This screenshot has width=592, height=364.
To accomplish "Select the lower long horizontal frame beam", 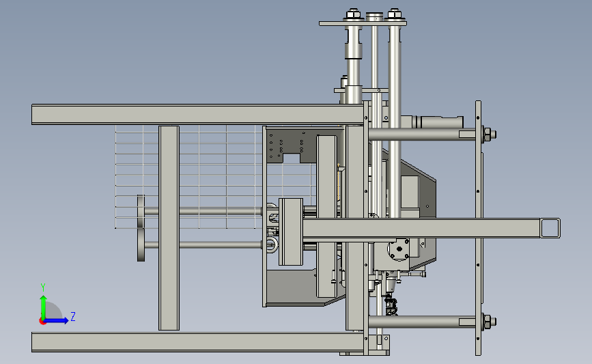I will [x=197, y=342].
